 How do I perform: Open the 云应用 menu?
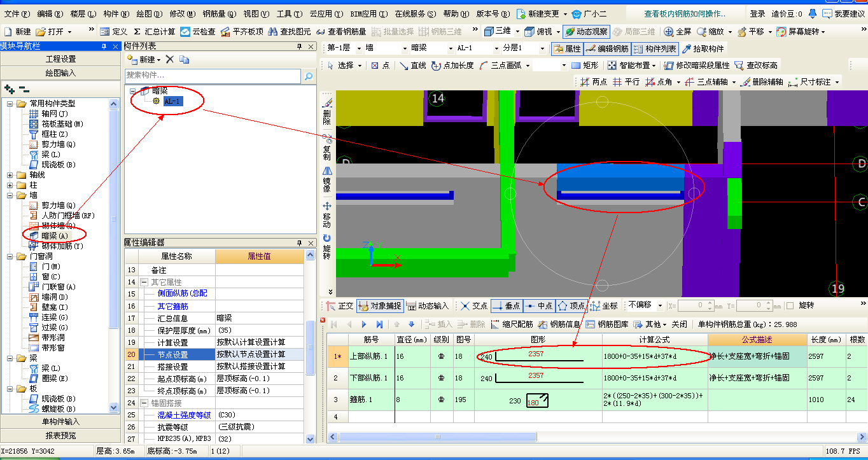[x=326, y=13]
